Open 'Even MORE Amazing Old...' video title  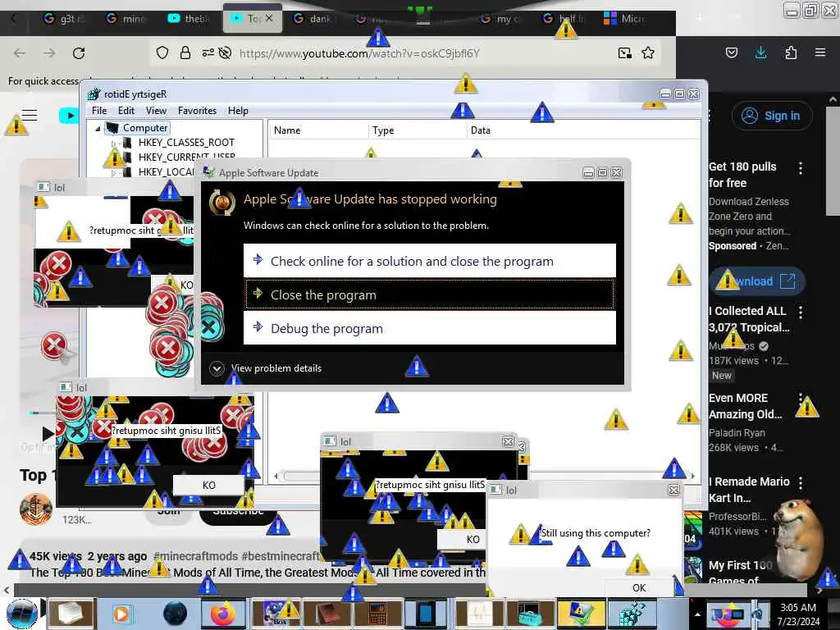tap(745, 406)
